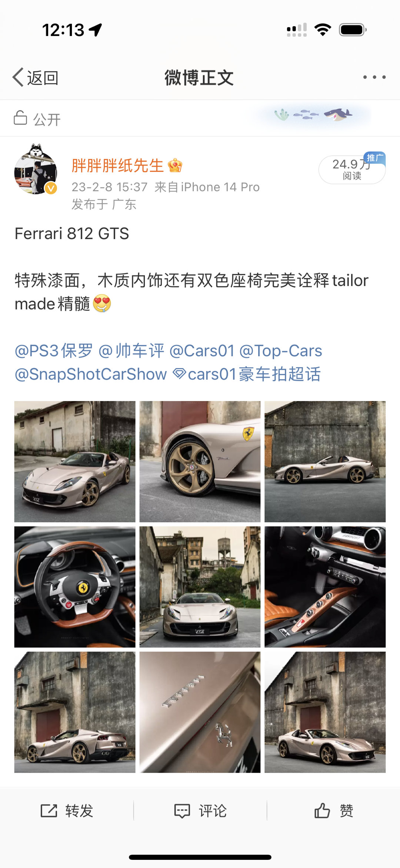Open the cars01豪车拍超话 super topic link

click(x=247, y=374)
